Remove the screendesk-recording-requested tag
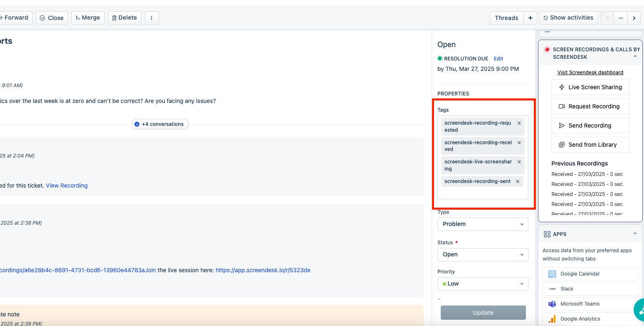 pos(519,123)
